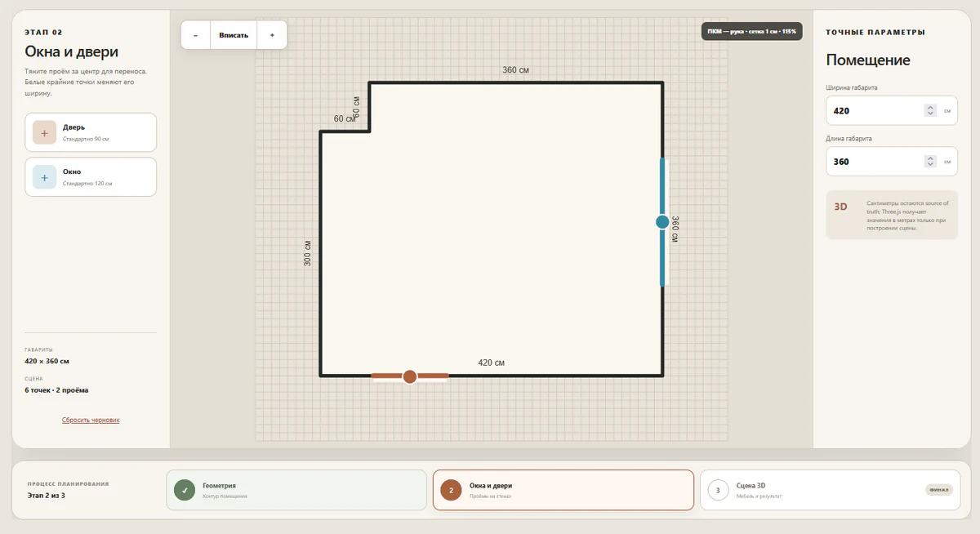Click the horizontal 60 см notch label
The width and height of the screenshot is (980, 534).
(x=345, y=118)
